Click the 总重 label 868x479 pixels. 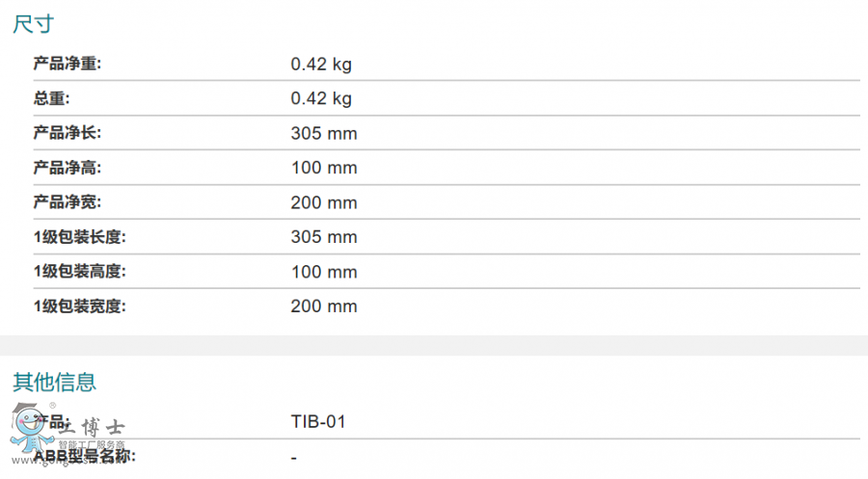pyautogui.click(x=52, y=98)
